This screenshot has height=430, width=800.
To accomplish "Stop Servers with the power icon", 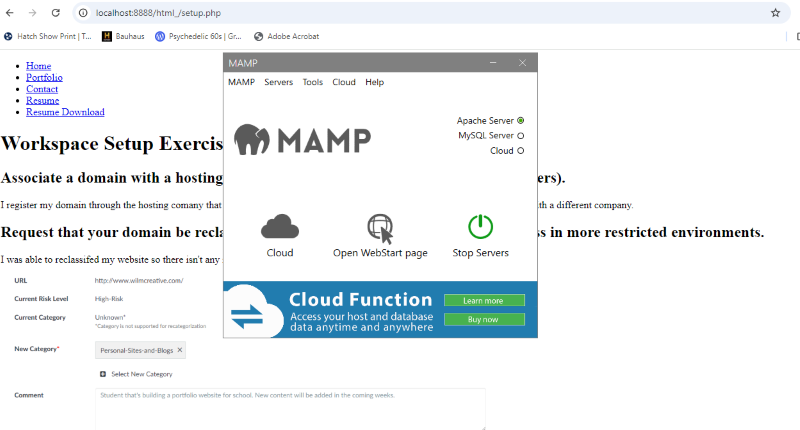I will 481,227.
